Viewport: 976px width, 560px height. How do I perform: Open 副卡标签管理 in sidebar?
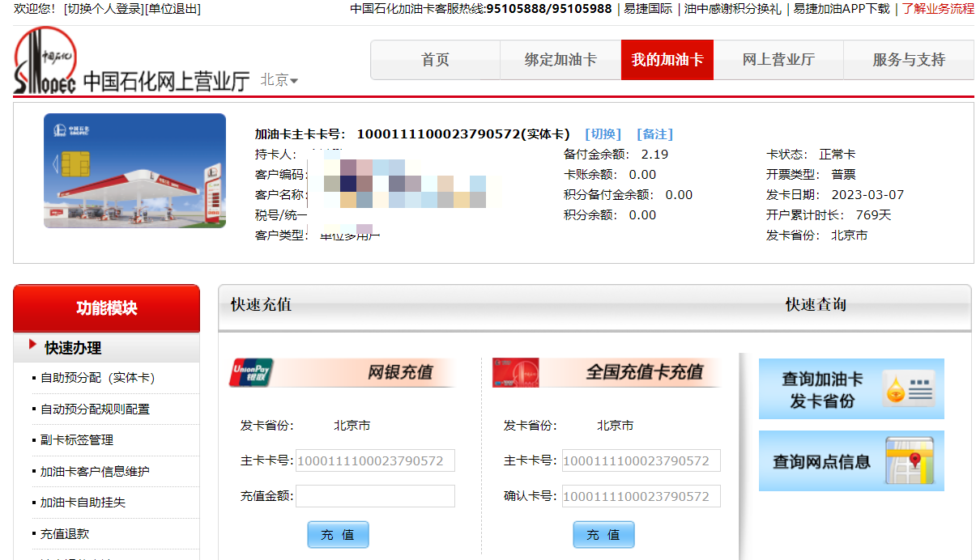pyautogui.click(x=77, y=440)
